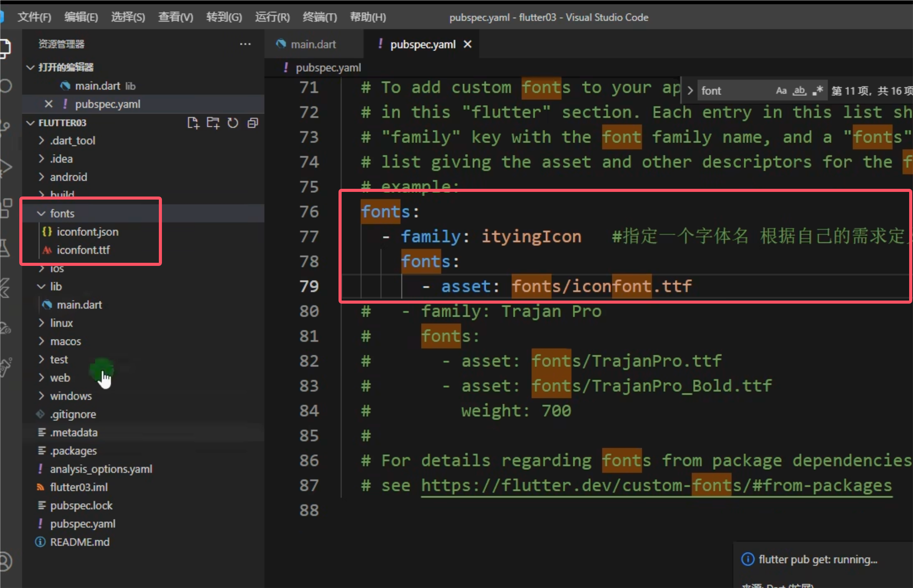Click the New Folder icon in FLUTTER03 header
The width and height of the screenshot is (913, 588).
[x=213, y=123]
